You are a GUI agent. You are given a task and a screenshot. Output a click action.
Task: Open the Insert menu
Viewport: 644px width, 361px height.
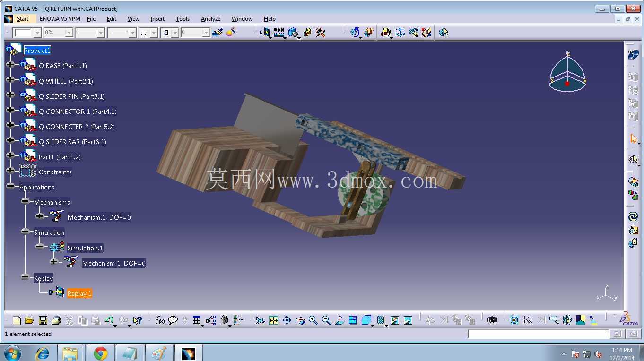point(157,19)
